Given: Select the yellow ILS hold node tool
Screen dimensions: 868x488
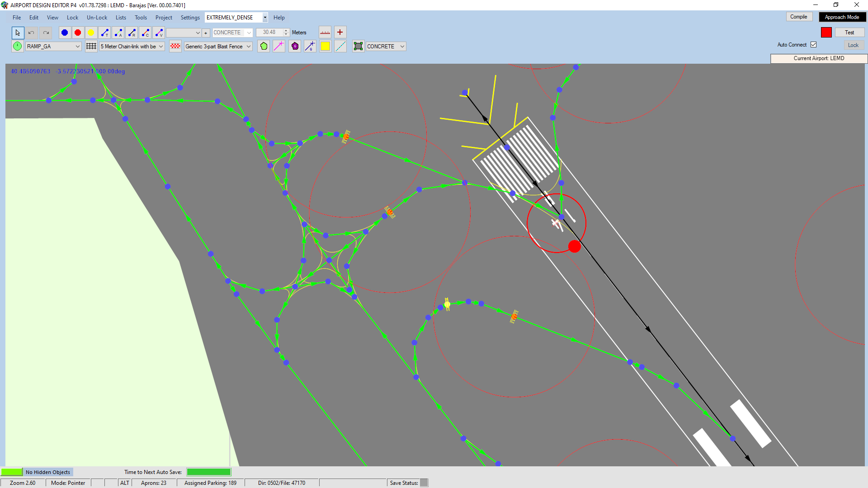Looking at the screenshot, I should click(91, 33).
